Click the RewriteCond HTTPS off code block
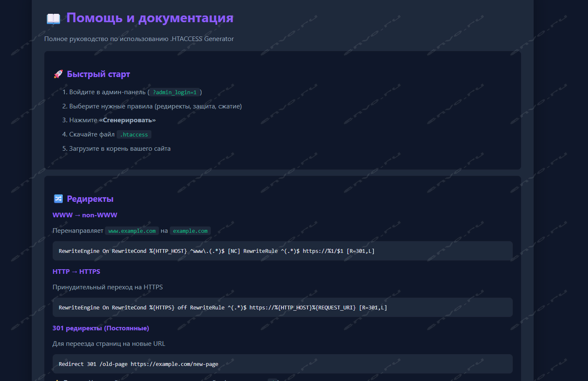Screen dimensions: 588x381 [282, 308]
